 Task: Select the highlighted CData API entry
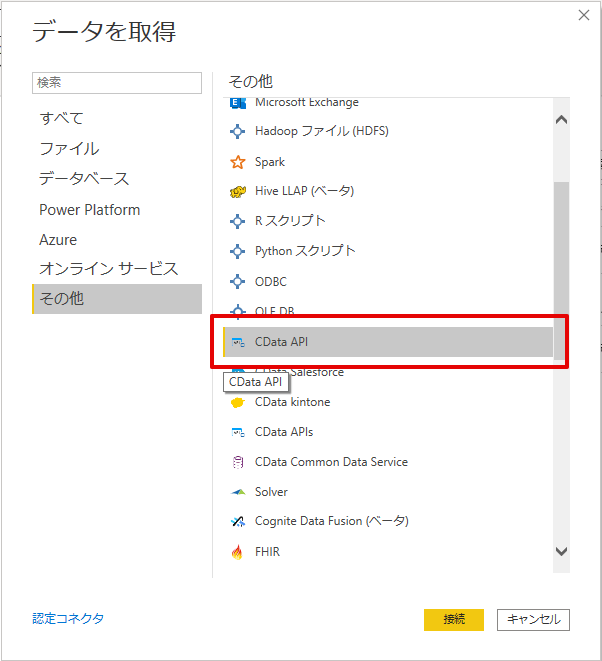click(388, 342)
